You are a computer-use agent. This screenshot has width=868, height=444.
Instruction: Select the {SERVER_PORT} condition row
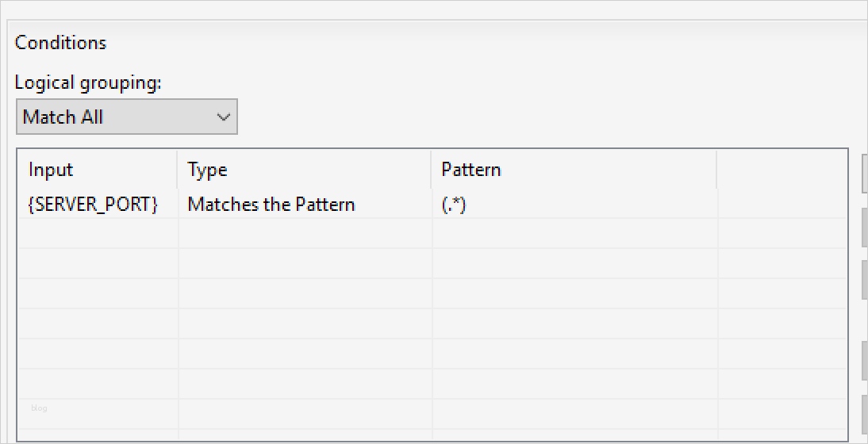coord(93,205)
